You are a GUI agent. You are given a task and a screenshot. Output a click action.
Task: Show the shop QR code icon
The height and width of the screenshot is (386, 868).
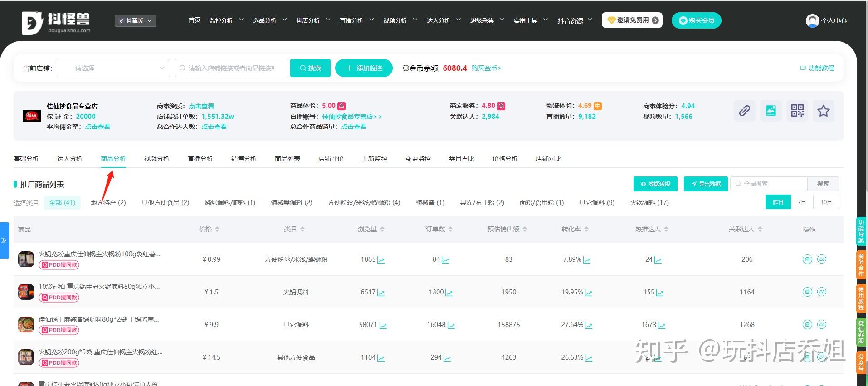(797, 111)
